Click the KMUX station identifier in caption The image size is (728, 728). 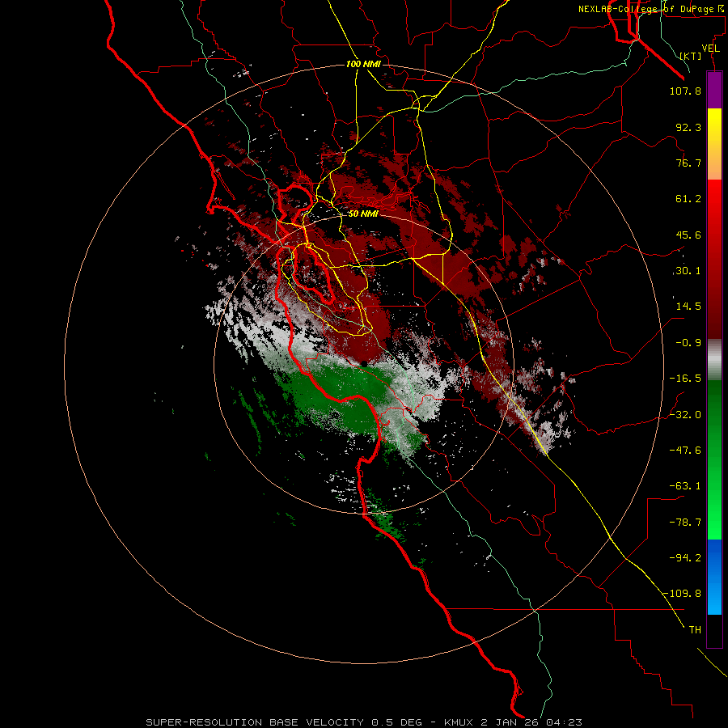(459, 722)
